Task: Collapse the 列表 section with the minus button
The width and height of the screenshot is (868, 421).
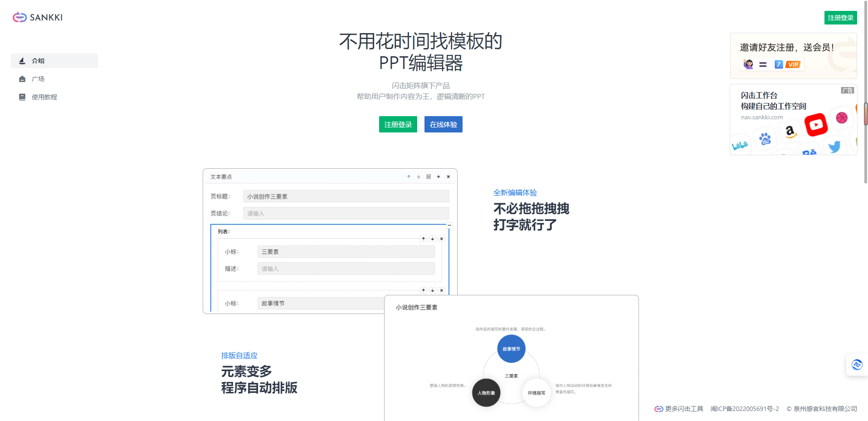Action: point(449,225)
